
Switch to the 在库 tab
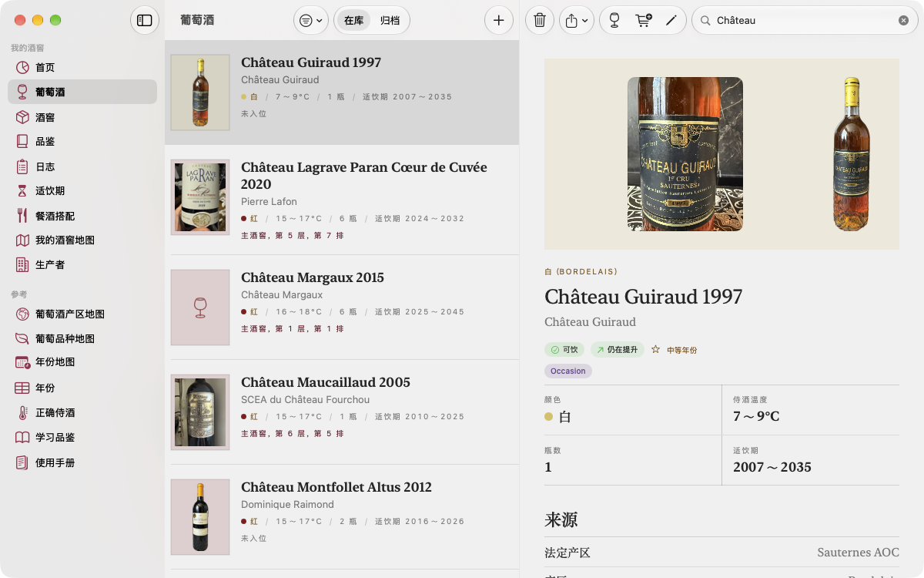(354, 21)
